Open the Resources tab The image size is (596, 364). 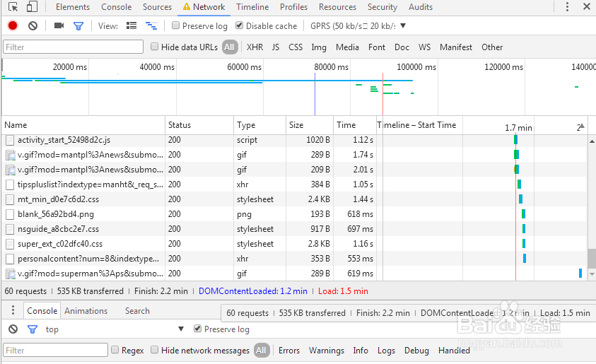pyautogui.click(x=337, y=7)
